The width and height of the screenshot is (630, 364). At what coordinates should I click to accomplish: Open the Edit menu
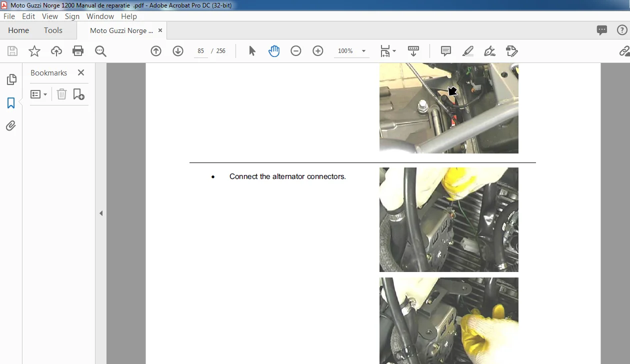pyautogui.click(x=28, y=16)
